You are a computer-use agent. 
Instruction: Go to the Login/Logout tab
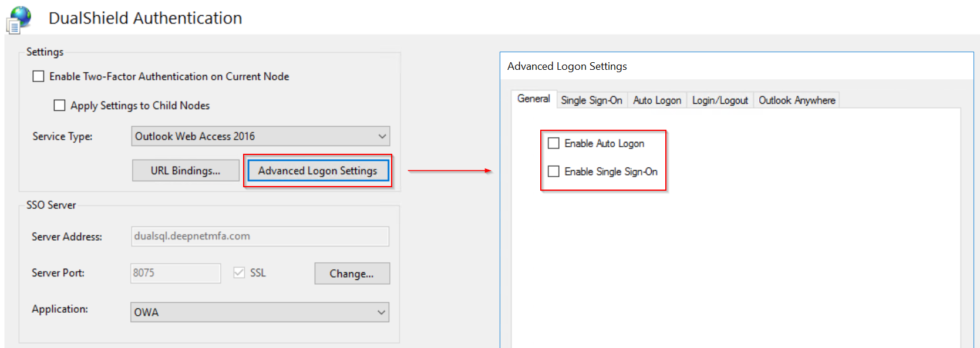(720, 100)
